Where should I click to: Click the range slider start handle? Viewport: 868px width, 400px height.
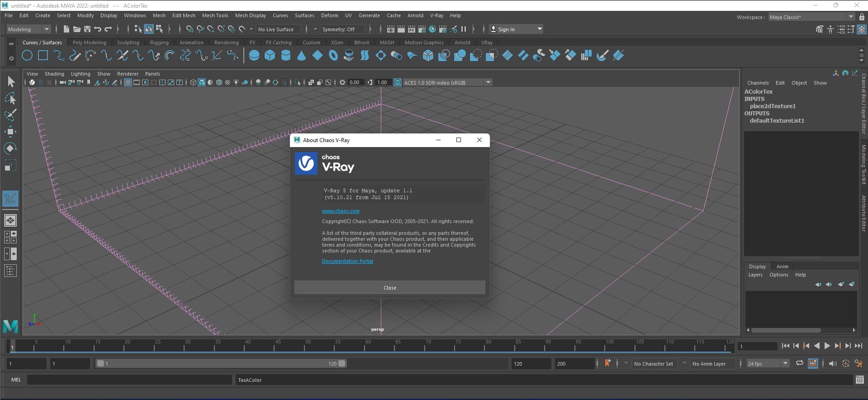(100, 363)
